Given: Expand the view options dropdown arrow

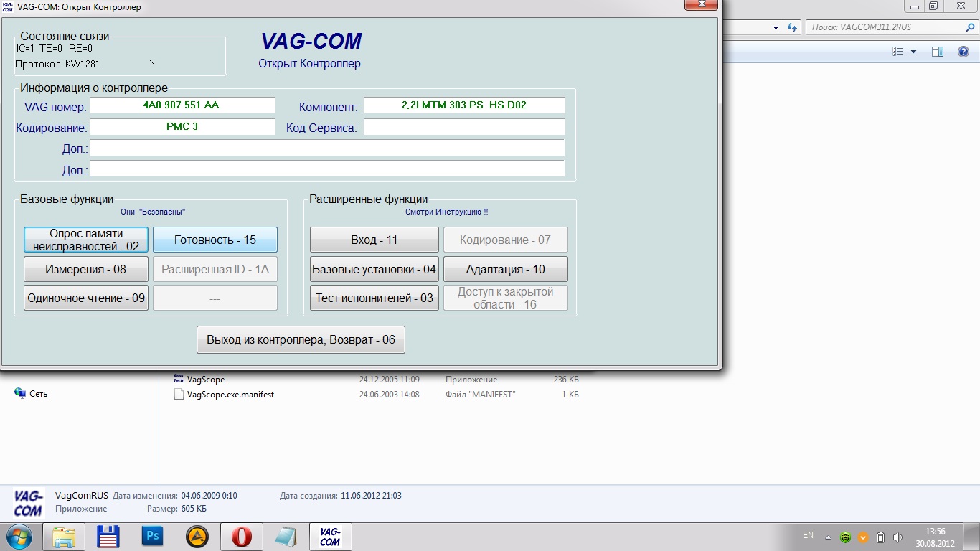Looking at the screenshot, I should 913,52.
